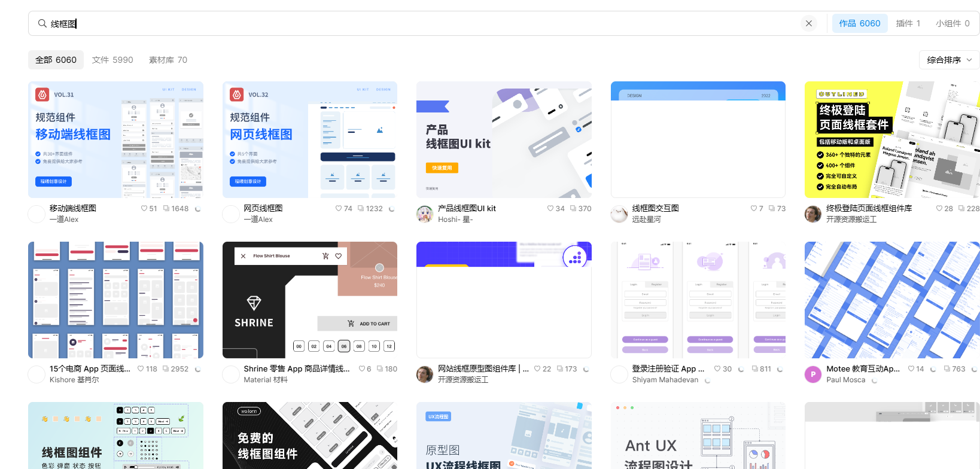Like 网站线框原型图组件库 with the heart
Viewport: 980px width, 469px height.
click(x=537, y=369)
